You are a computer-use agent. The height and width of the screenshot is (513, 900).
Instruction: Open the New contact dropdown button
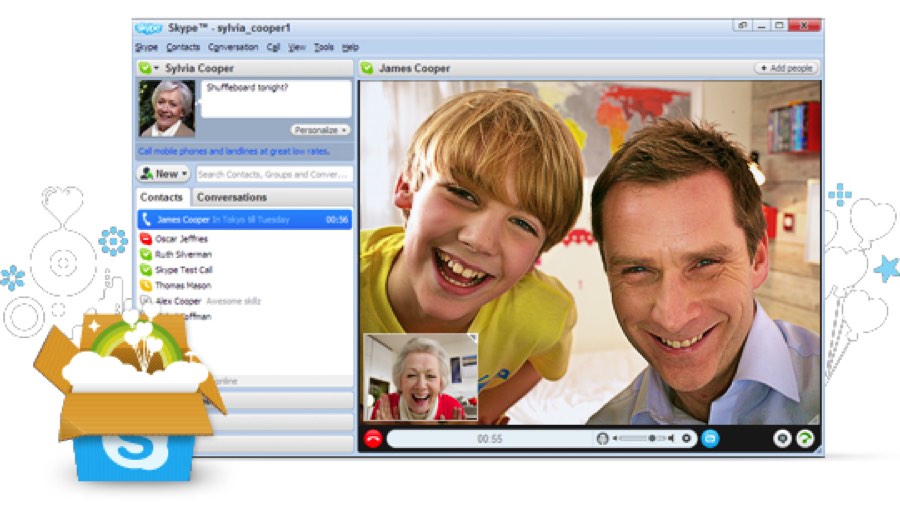coord(164,173)
